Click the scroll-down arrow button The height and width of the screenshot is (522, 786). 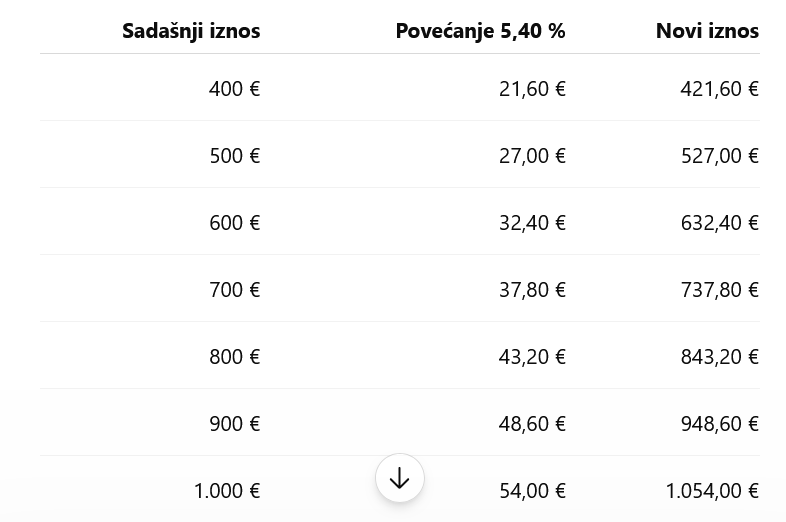400,478
